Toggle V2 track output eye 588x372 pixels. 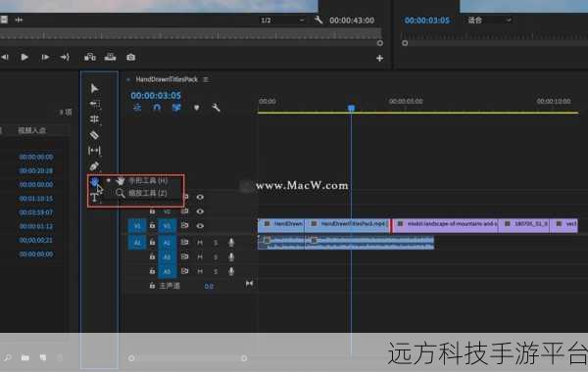(200, 211)
